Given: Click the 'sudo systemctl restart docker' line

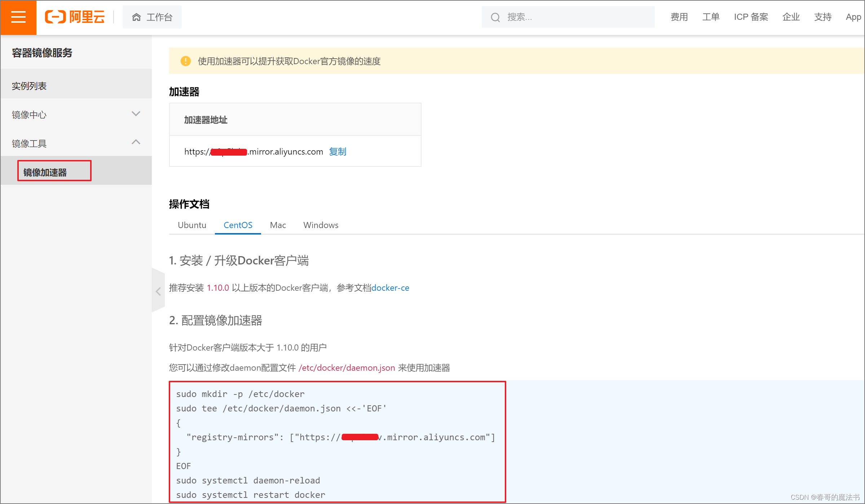Looking at the screenshot, I should click(x=251, y=495).
